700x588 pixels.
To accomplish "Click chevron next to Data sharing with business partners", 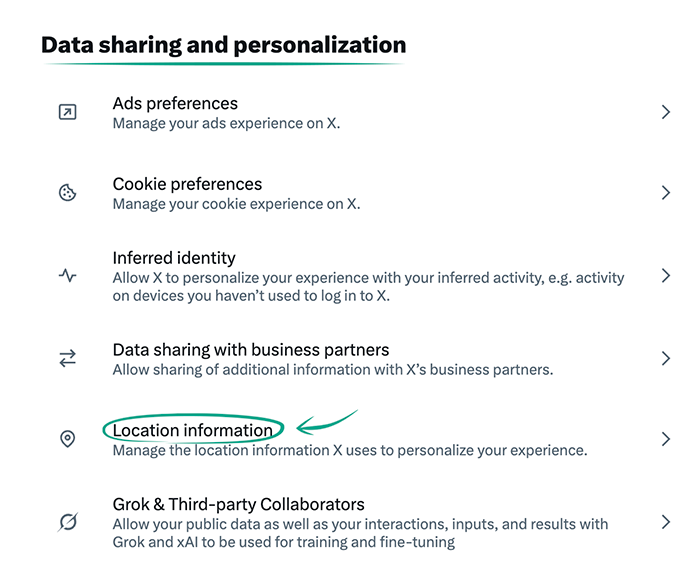I will pos(665,358).
